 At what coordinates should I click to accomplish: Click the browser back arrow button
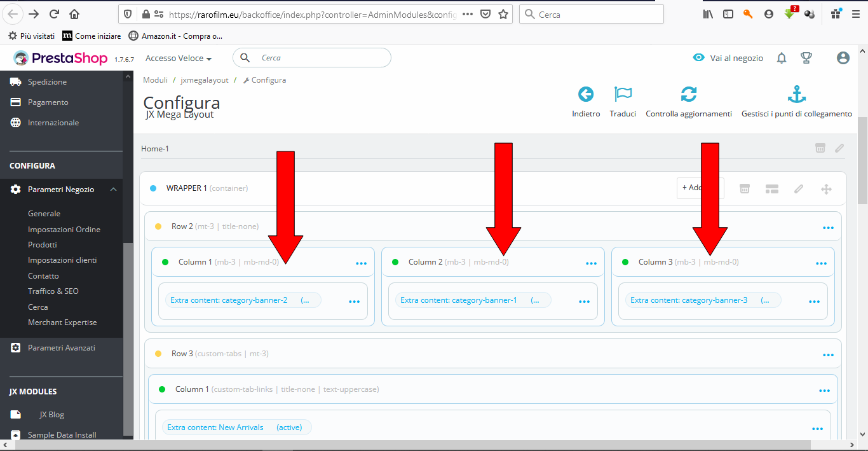(13, 14)
